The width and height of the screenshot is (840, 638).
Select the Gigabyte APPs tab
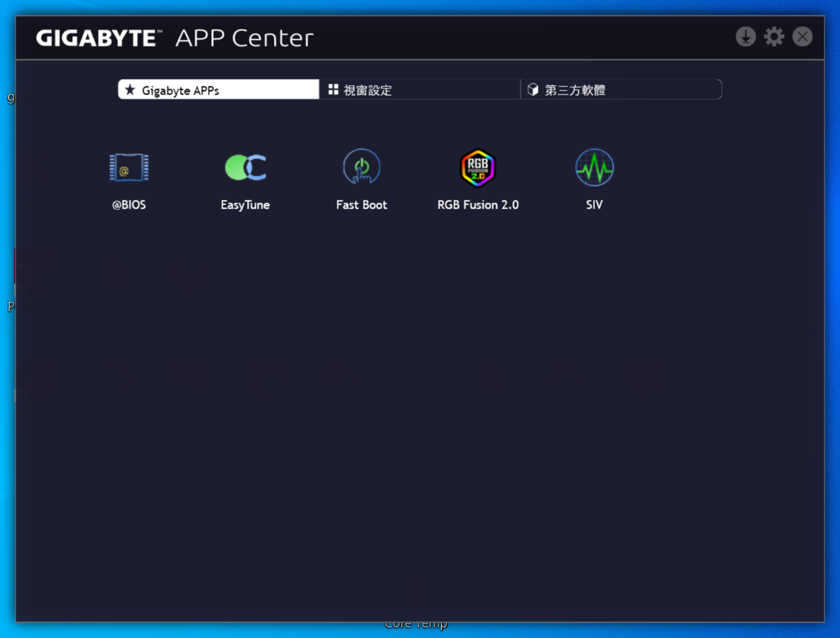219,90
